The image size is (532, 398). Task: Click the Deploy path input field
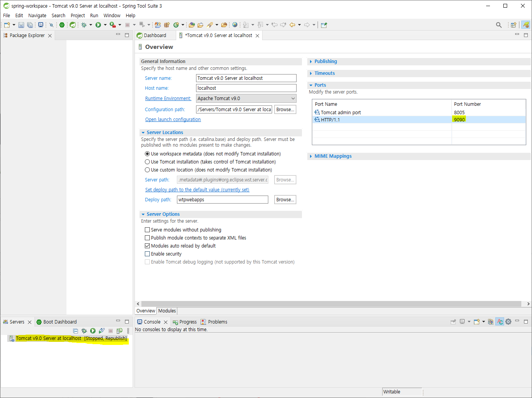(x=222, y=200)
